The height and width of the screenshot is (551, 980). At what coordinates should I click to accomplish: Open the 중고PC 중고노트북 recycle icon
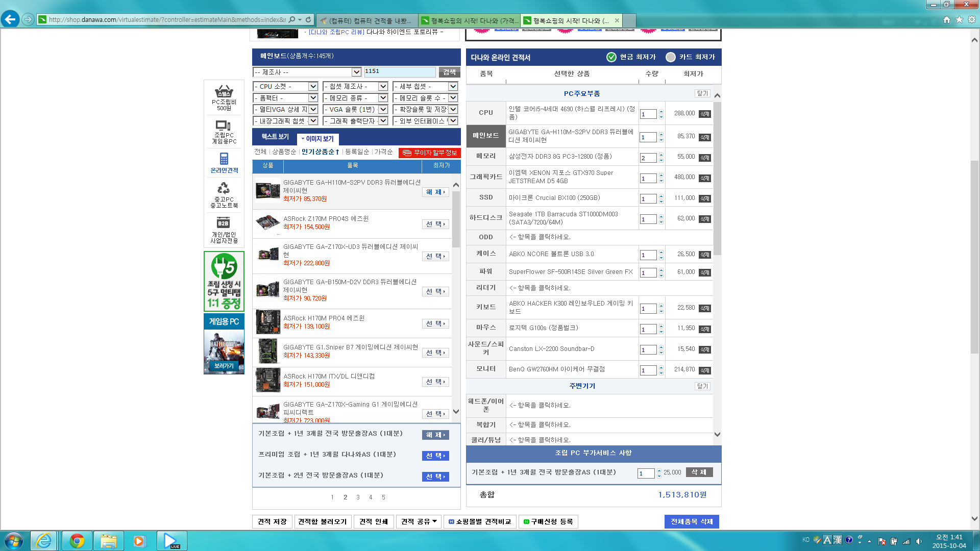224,188
